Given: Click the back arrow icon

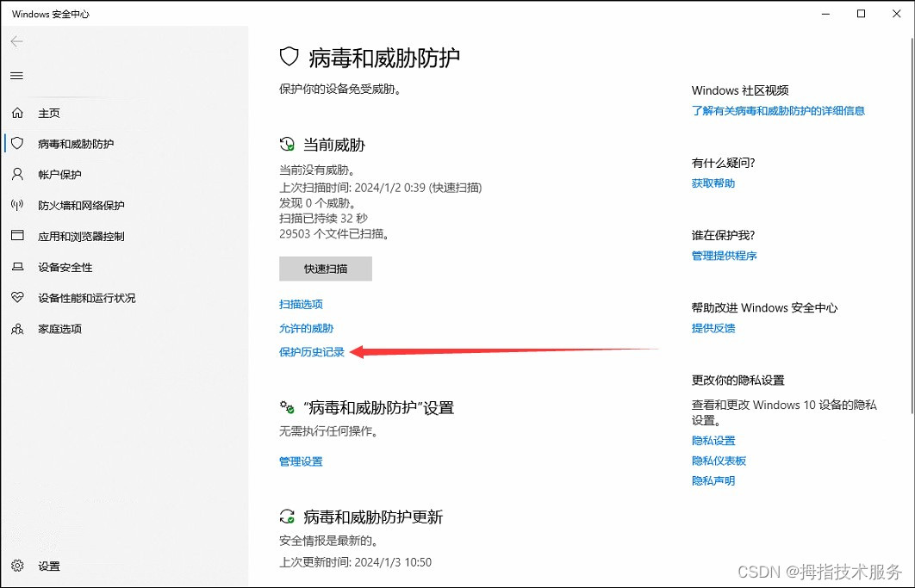Looking at the screenshot, I should 17,40.
